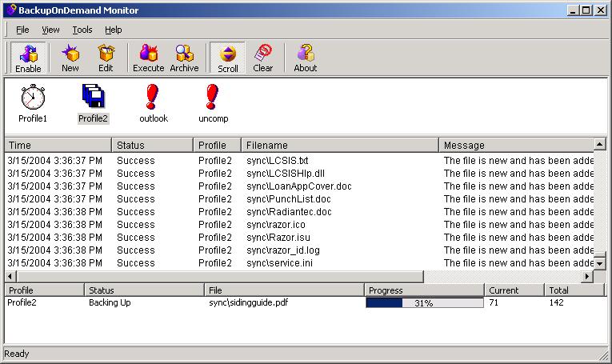
Task: Open the Tools menu
Action: click(82, 30)
